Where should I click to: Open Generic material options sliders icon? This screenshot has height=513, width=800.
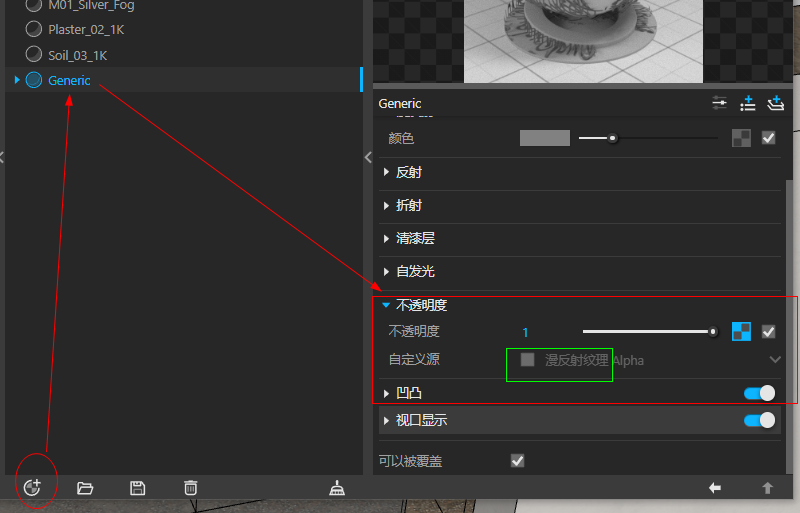(x=719, y=103)
